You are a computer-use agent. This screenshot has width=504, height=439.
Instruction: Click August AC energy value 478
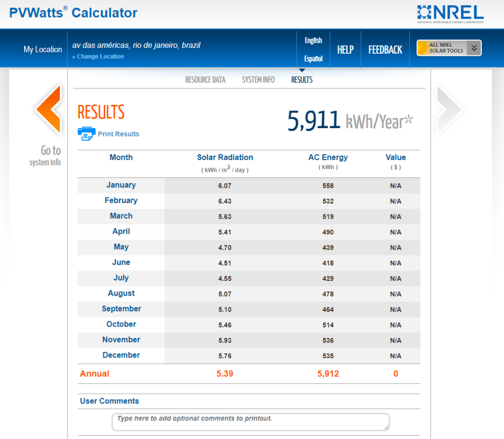[328, 294]
